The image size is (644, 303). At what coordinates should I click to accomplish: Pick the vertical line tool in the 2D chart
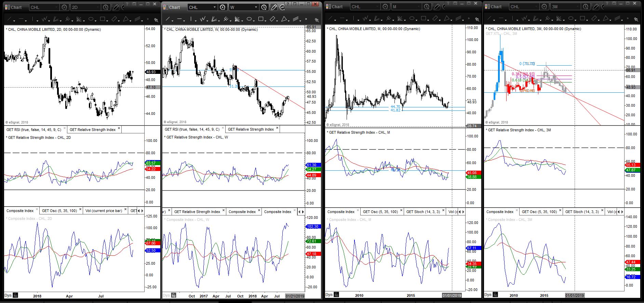(33, 19)
